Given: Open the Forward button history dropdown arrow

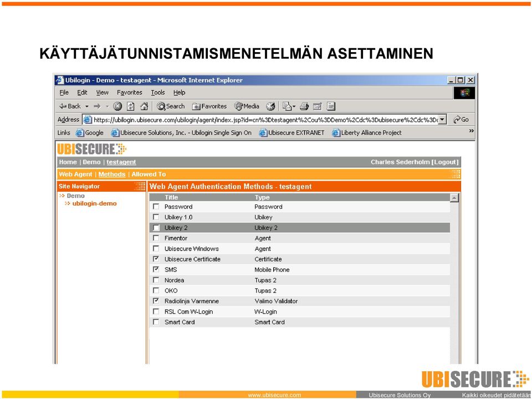Looking at the screenshot, I should (107, 106).
